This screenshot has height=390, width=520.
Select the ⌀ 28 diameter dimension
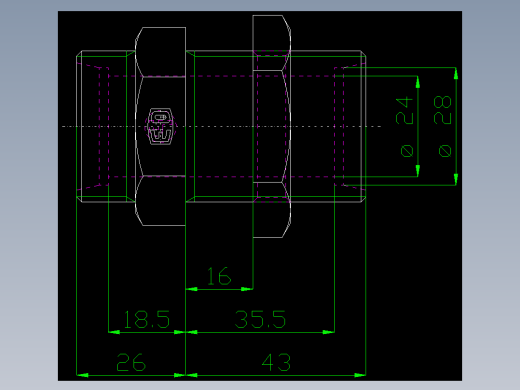click(x=443, y=126)
